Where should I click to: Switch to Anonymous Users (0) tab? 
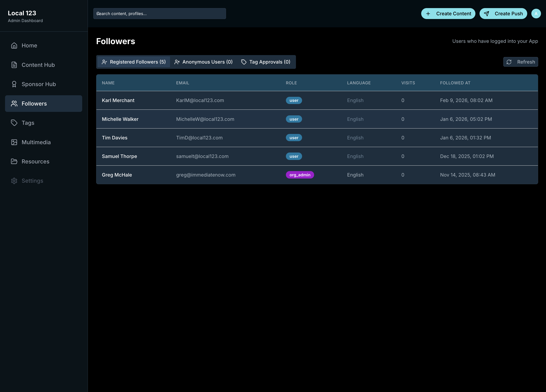[x=203, y=62]
